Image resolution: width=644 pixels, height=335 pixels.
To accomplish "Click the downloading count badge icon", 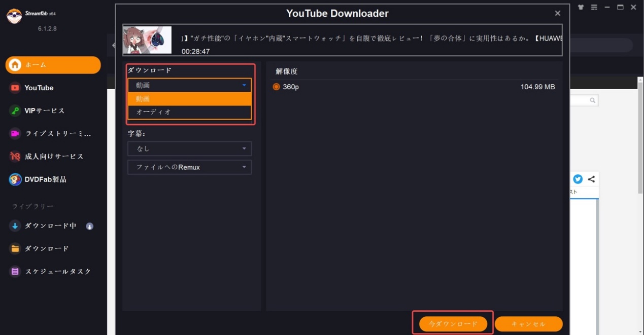I will click(90, 226).
